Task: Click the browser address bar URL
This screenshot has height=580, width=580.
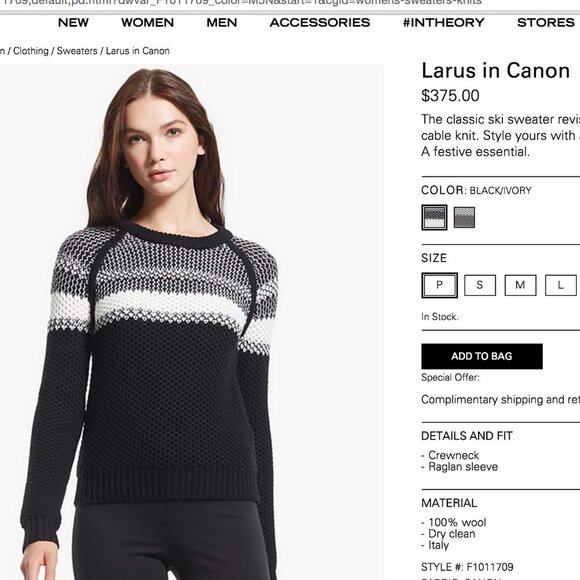Action: click(x=242, y=3)
